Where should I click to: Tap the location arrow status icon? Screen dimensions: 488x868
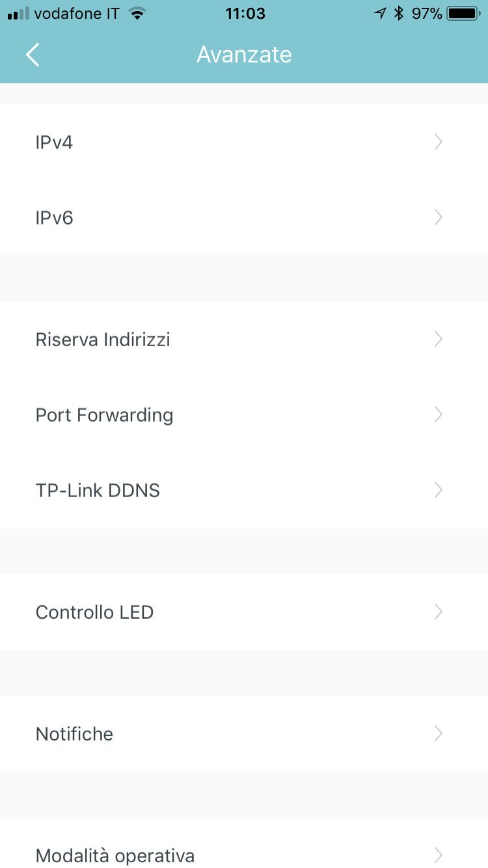381,14
